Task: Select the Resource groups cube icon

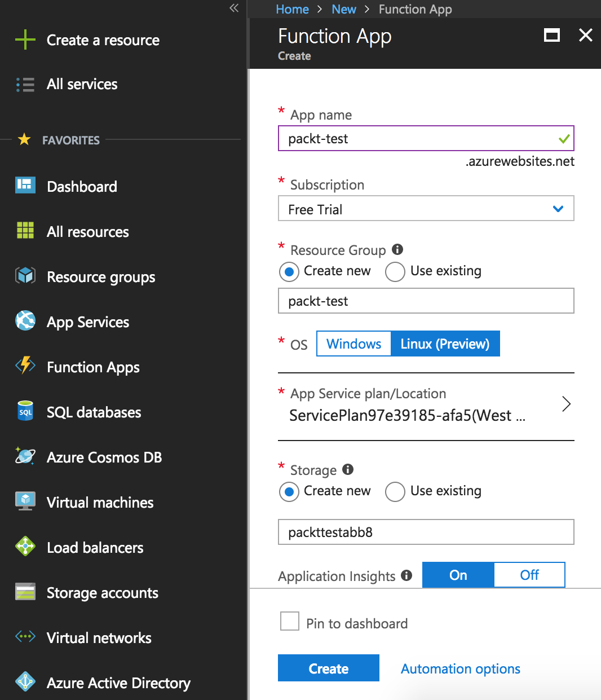Action: [x=25, y=276]
